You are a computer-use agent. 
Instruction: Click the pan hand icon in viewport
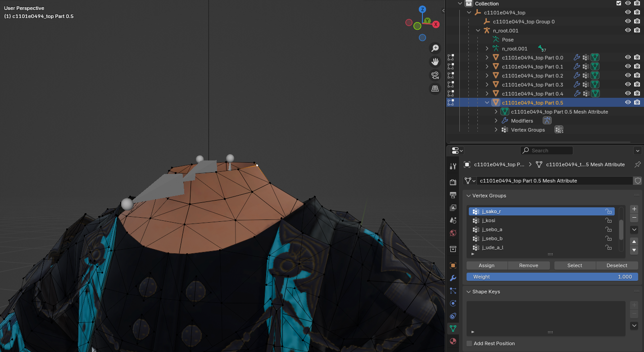tap(435, 62)
